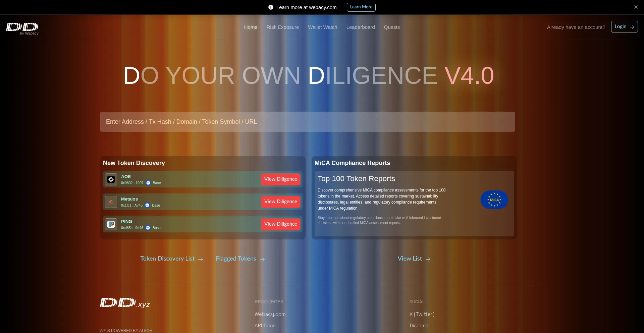Click Learn More in the banner
This screenshot has height=333, width=644.
(361, 7)
